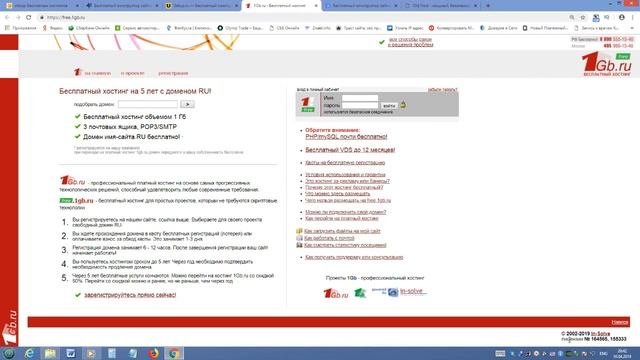Viewport: 640px width, 360px height.
Task: Click the 1Gb.ru logo in the top right
Action: point(607,64)
